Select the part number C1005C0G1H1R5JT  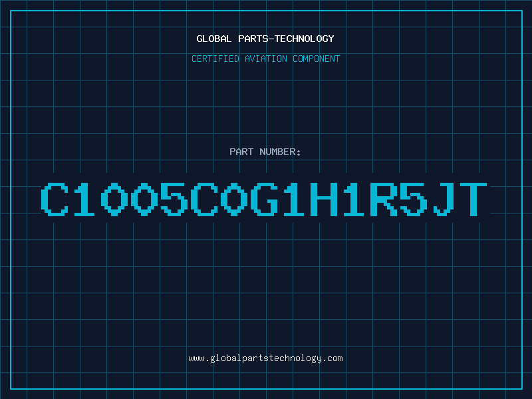coord(264,199)
